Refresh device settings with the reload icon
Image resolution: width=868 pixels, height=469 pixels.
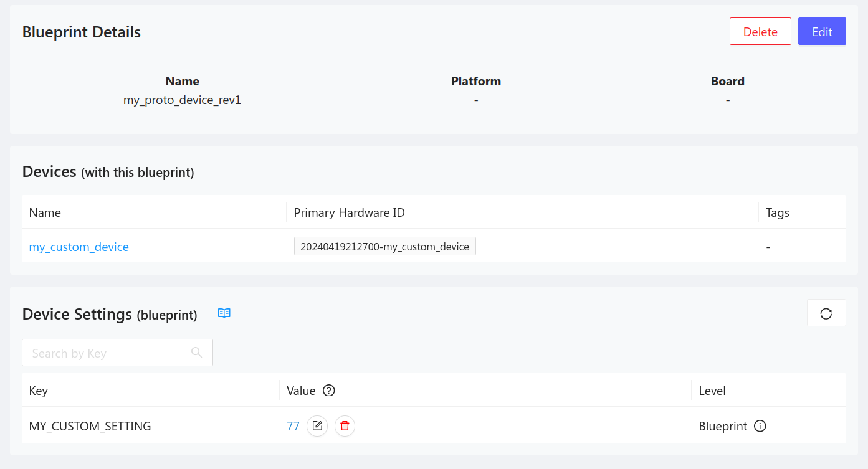[x=826, y=313]
